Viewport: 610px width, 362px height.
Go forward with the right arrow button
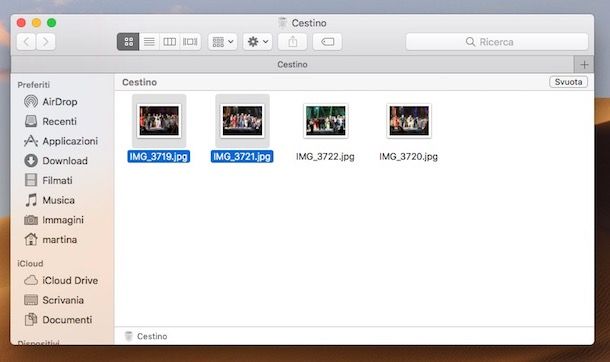click(x=46, y=42)
